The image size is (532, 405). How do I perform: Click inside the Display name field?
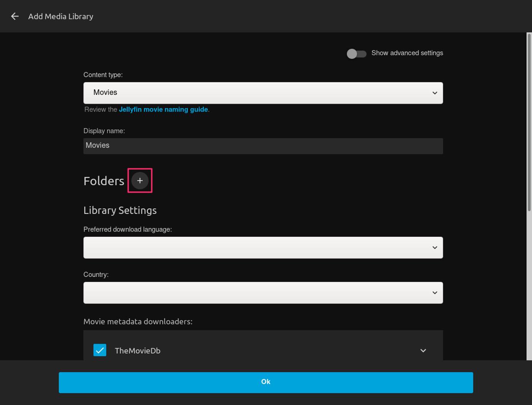point(263,146)
